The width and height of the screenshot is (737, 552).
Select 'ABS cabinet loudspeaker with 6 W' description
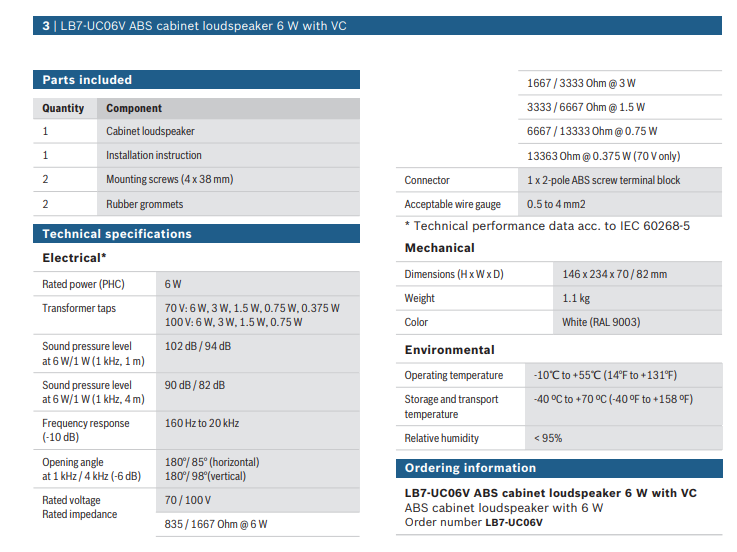tap(504, 508)
